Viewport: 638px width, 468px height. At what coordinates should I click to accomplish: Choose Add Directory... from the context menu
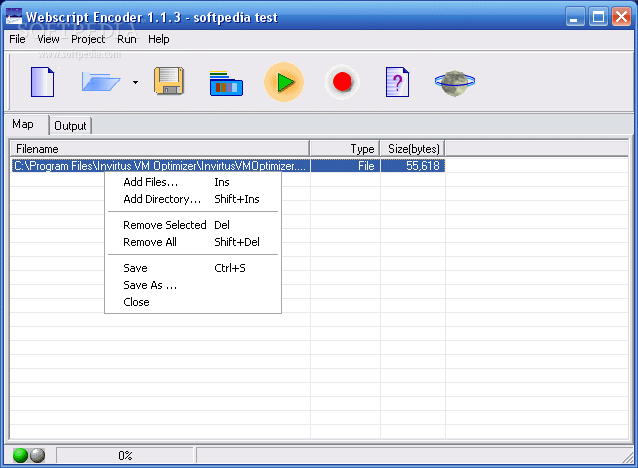click(x=193, y=199)
